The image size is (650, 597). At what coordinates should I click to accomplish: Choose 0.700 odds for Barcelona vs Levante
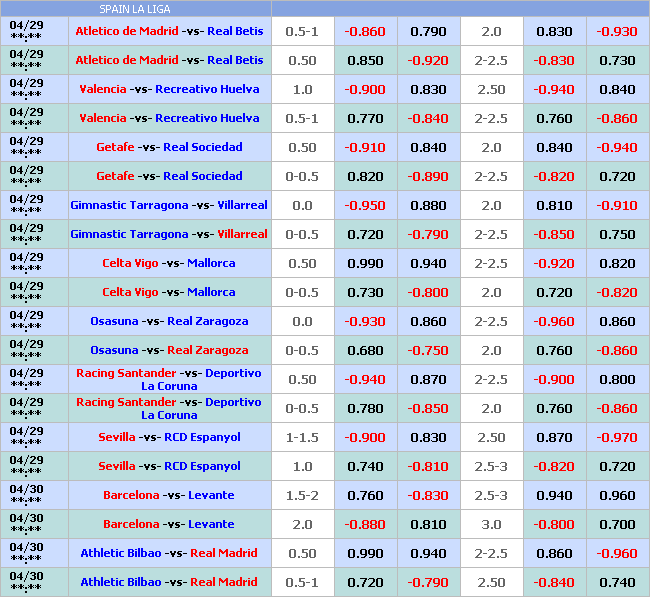[617, 524]
